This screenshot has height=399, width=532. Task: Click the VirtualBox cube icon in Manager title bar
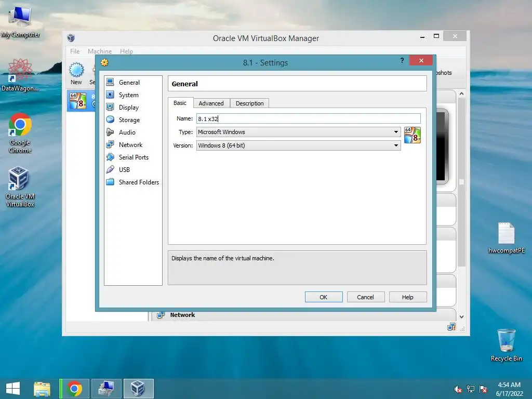pos(71,37)
